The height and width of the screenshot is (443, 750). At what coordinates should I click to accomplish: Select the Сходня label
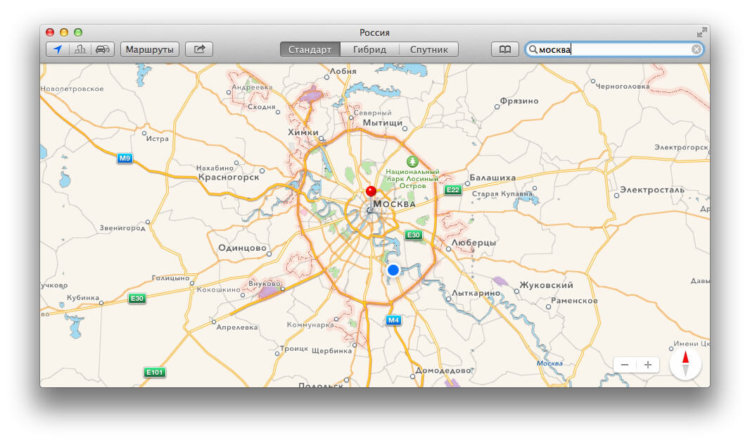(x=262, y=107)
